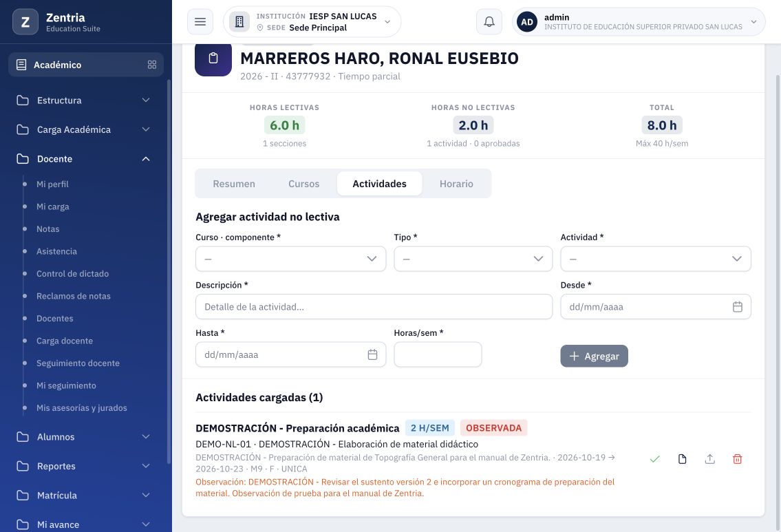Open Carga docente in sidebar

[x=65, y=341]
